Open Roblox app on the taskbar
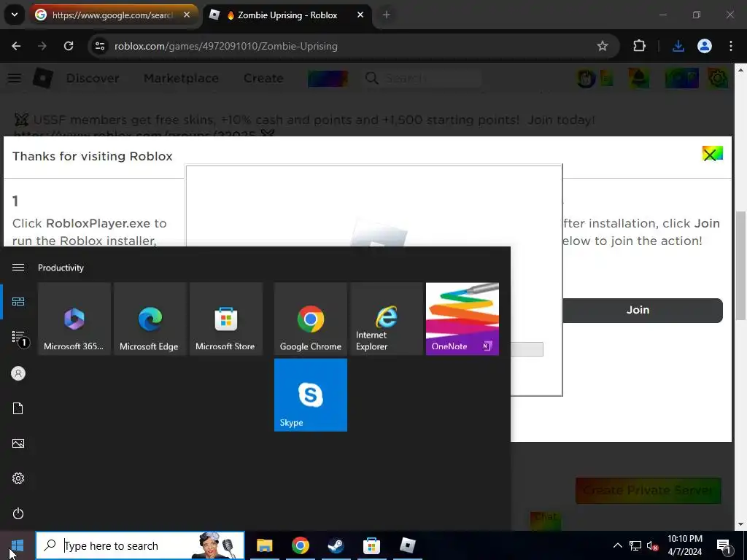Screen dimensions: 747x560 [407, 545]
